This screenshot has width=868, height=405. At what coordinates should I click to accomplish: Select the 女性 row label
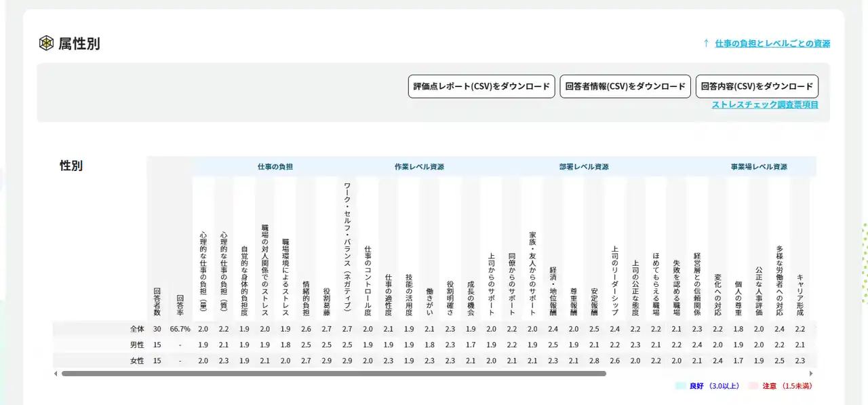click(x=138, y=360)
